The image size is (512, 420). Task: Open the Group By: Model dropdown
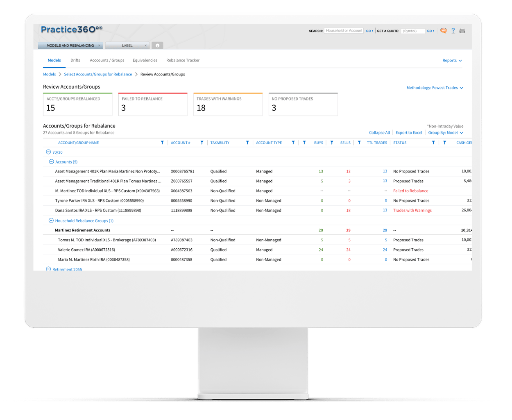coord(446,133)
